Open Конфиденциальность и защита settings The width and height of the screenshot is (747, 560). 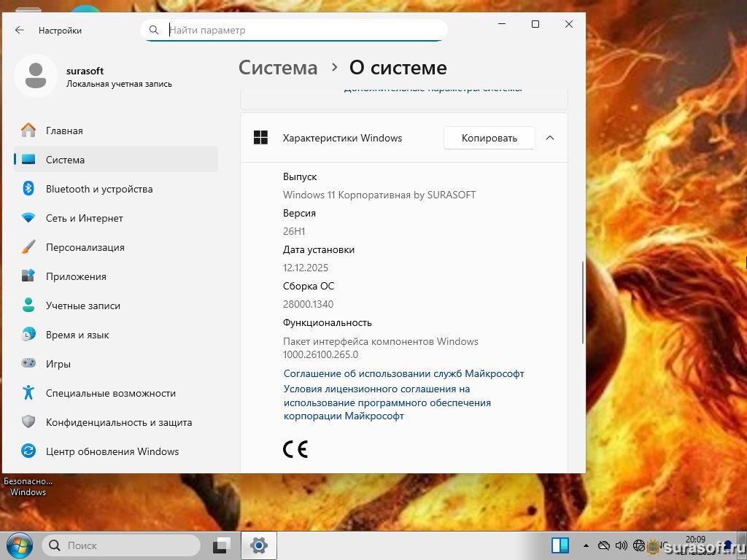(x=118, y=422)
